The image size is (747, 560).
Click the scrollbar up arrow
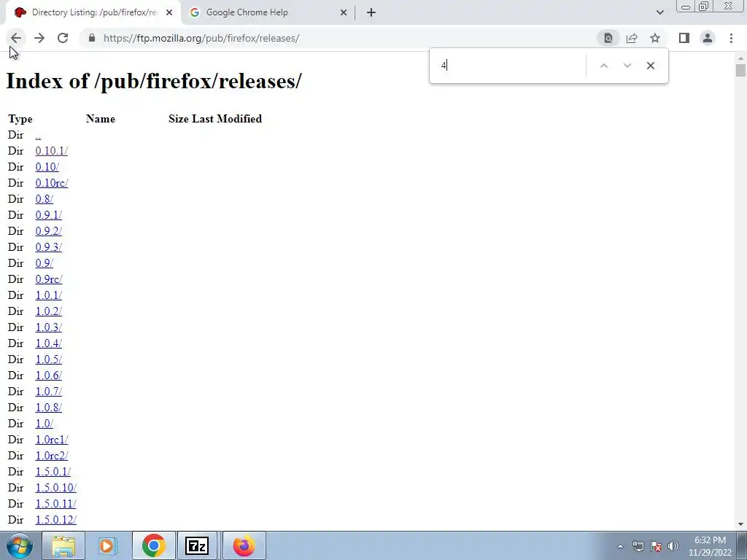point(740,58)
